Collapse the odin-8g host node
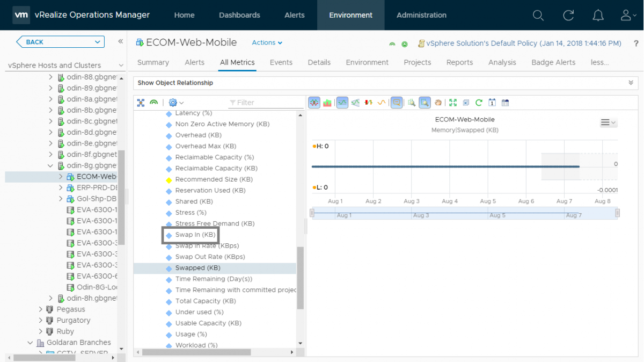This screenshot has width=644, height=362. (x=51, y=165)
